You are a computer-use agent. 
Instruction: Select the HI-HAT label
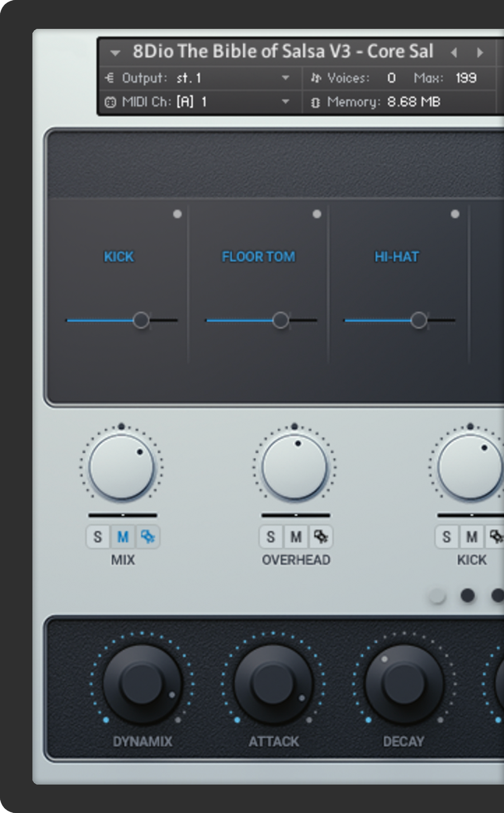pos(397,257)
